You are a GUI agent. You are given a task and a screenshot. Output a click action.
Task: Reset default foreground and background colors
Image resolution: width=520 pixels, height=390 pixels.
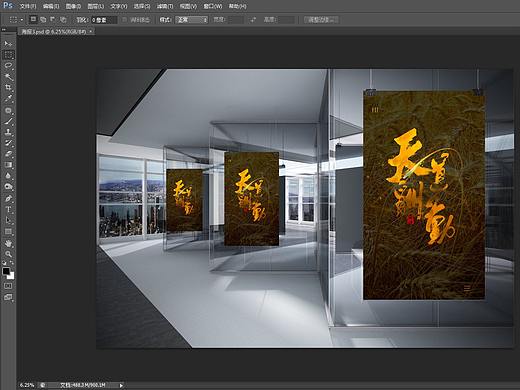5,263
